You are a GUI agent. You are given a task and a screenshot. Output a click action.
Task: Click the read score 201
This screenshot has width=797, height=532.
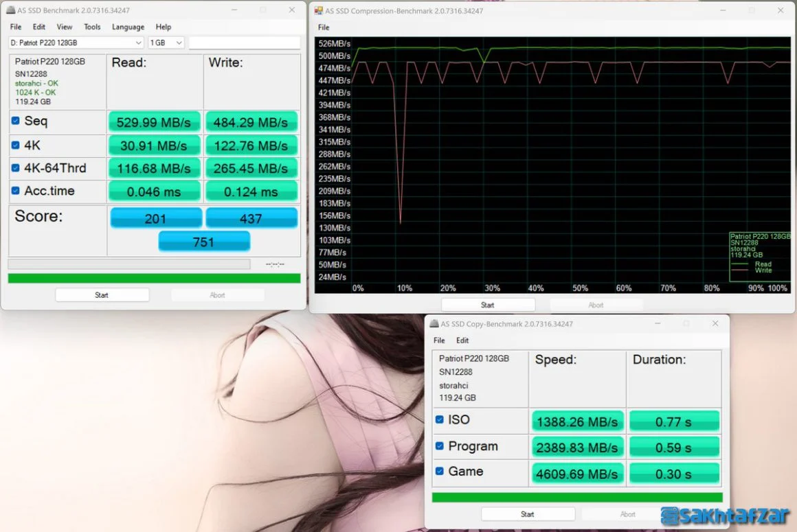(x=155, y=218)
